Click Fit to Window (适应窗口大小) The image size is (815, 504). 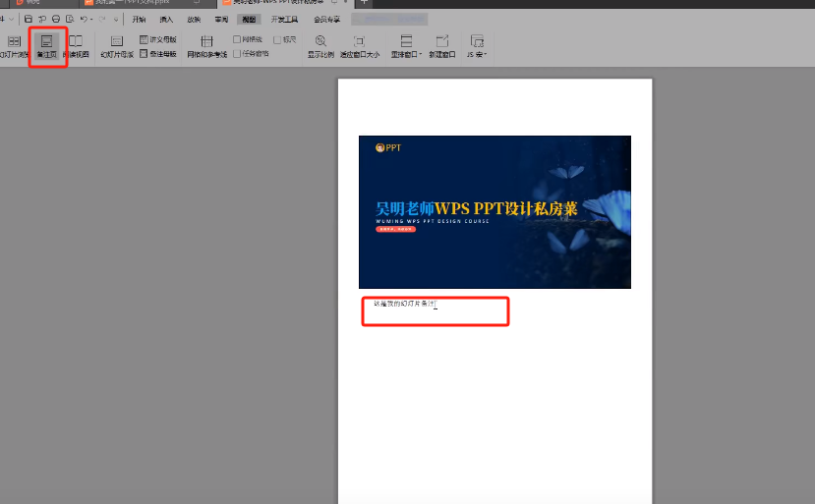click(x=360, y=46)
